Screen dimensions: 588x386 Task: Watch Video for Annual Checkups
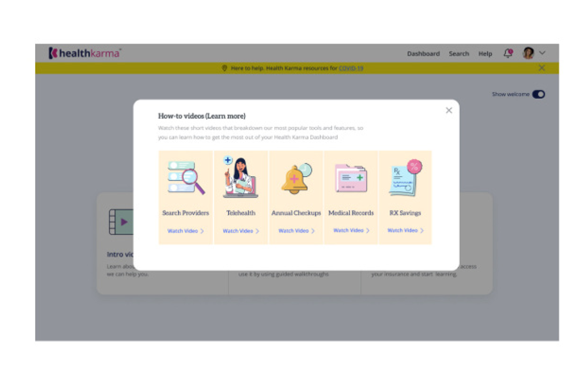pyautogui.click(x=296, y=231)
